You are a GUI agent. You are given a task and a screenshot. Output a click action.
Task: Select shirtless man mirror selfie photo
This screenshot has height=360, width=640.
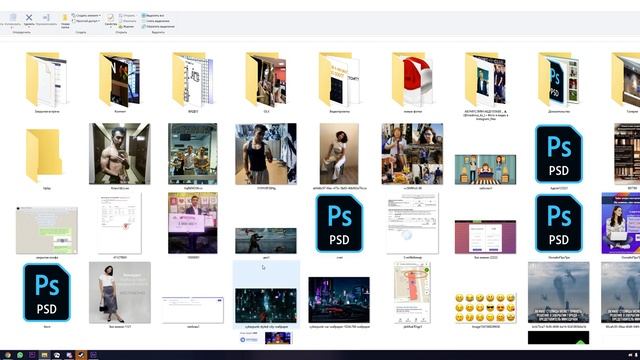coord(120,154)
